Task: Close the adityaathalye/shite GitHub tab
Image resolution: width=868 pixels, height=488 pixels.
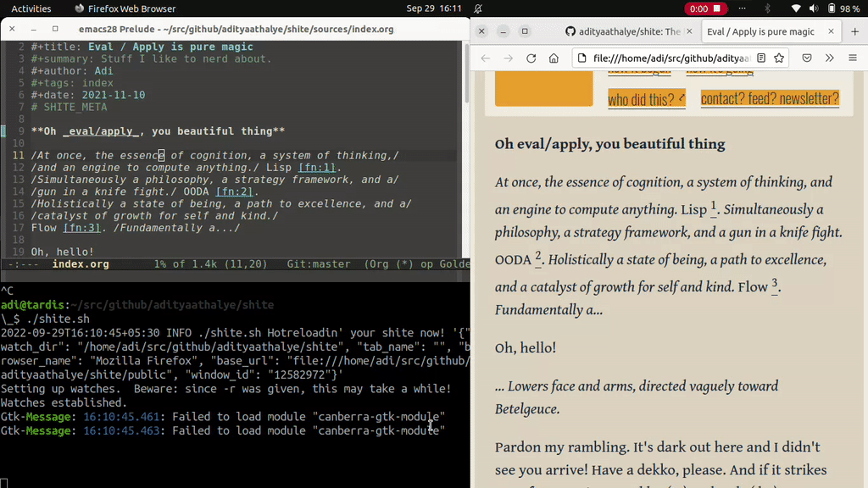Action: point(689,31)
